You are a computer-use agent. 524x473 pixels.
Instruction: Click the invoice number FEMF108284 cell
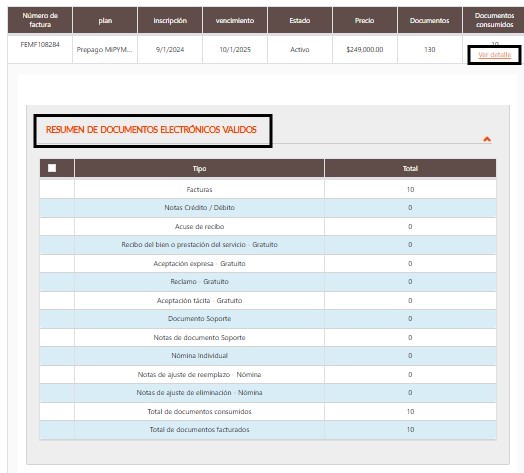(40, 44)
